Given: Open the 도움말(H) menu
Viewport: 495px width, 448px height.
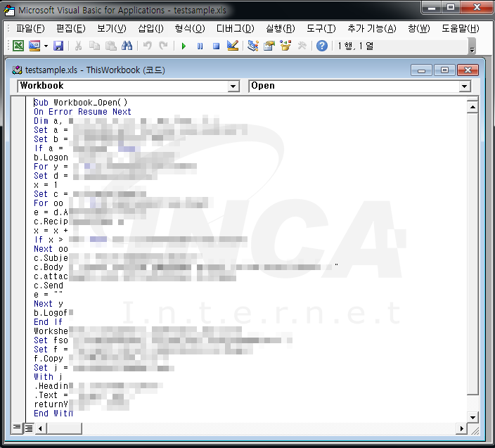Looking at the screenshot, I should (x=461, y=29).
